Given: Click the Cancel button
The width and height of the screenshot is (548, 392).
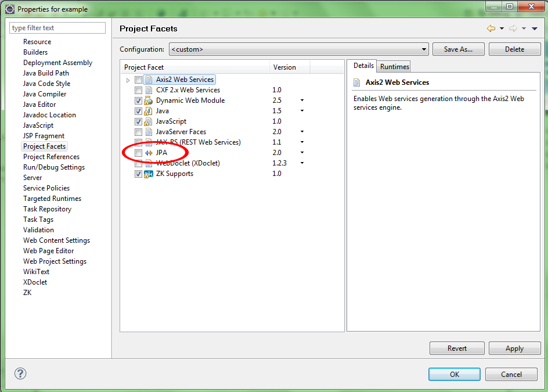Looking at the screenshot, I should [x=511, y=374].
